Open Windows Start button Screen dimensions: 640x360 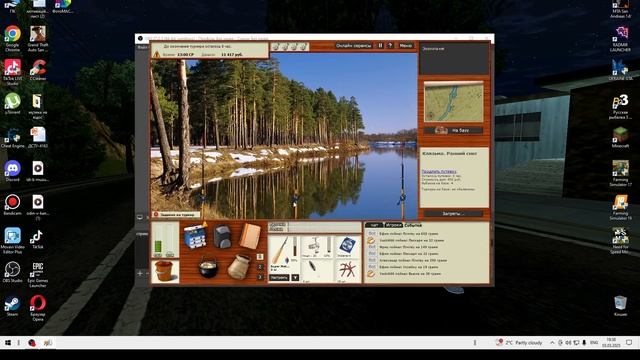pos(7,343)
